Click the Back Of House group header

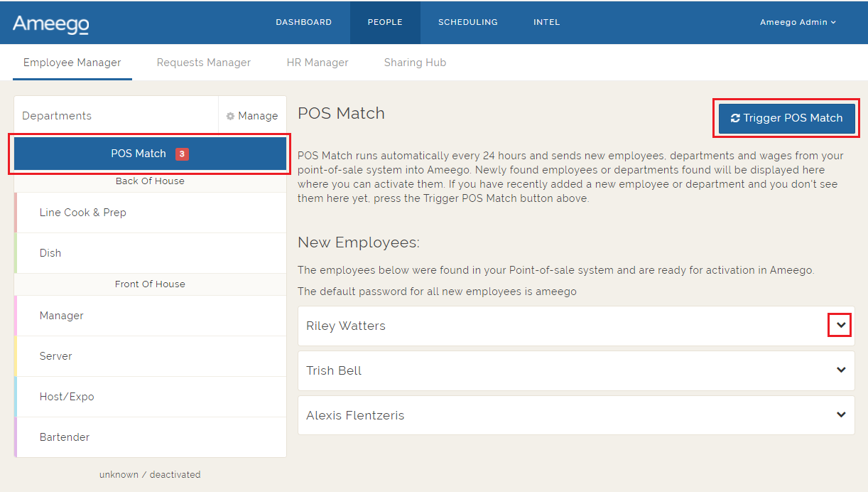click(150, 181)
